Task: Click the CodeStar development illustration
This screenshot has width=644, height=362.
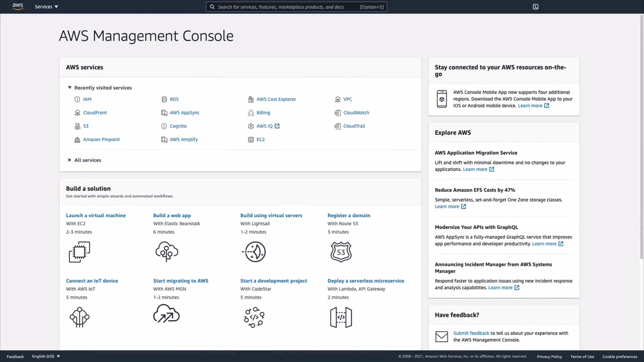Action: click(254, 317)
